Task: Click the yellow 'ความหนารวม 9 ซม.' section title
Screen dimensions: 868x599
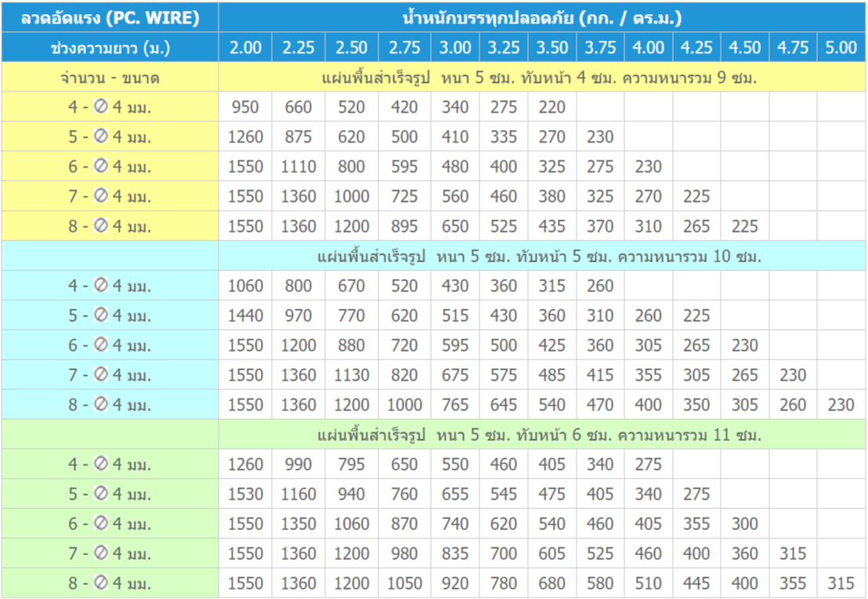Action: click(542, 77)
